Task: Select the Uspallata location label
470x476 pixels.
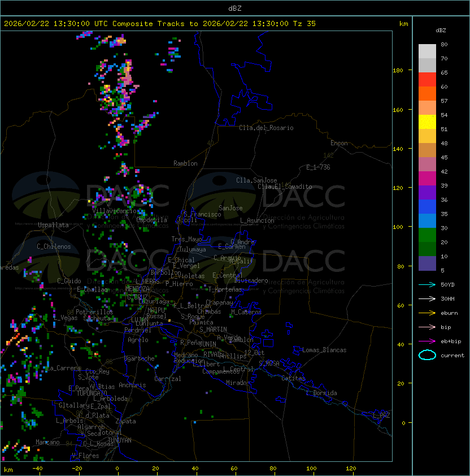Action: pyautogui.click(x=53, y=225)
